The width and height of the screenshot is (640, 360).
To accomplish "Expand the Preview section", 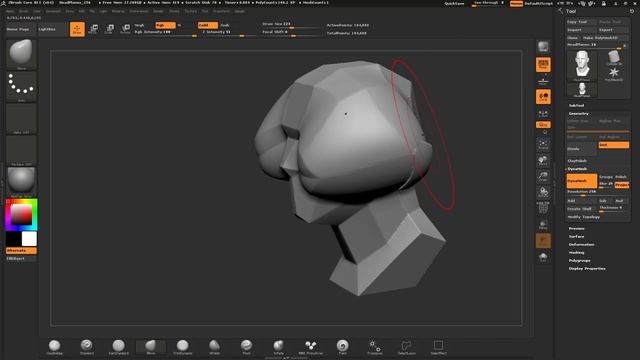I will 576,229.
